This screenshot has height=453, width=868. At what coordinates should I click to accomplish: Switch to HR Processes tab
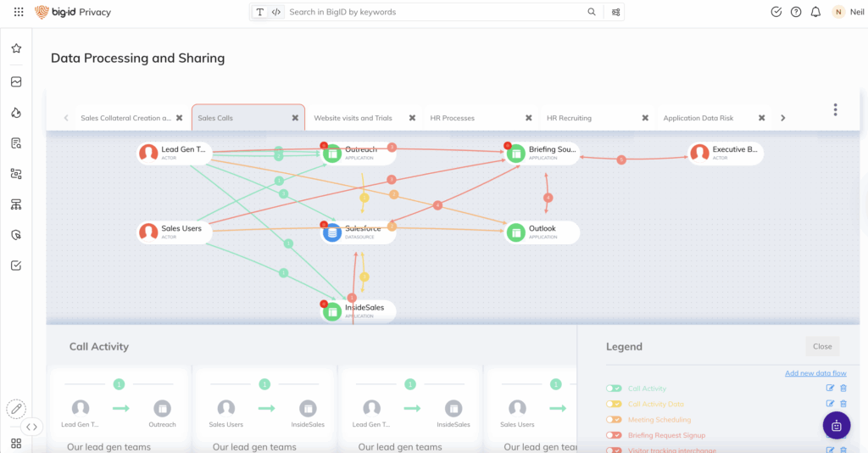tap(453, 117)
